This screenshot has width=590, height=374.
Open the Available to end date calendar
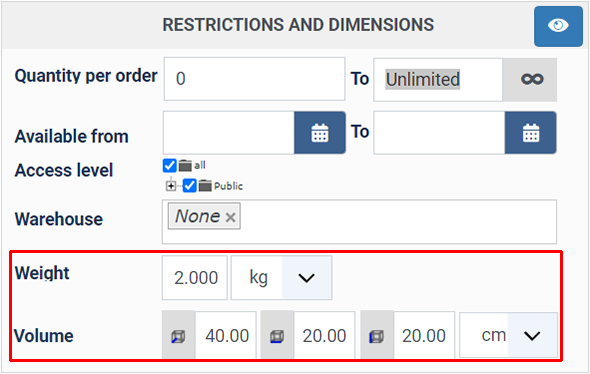pos(531,133)
